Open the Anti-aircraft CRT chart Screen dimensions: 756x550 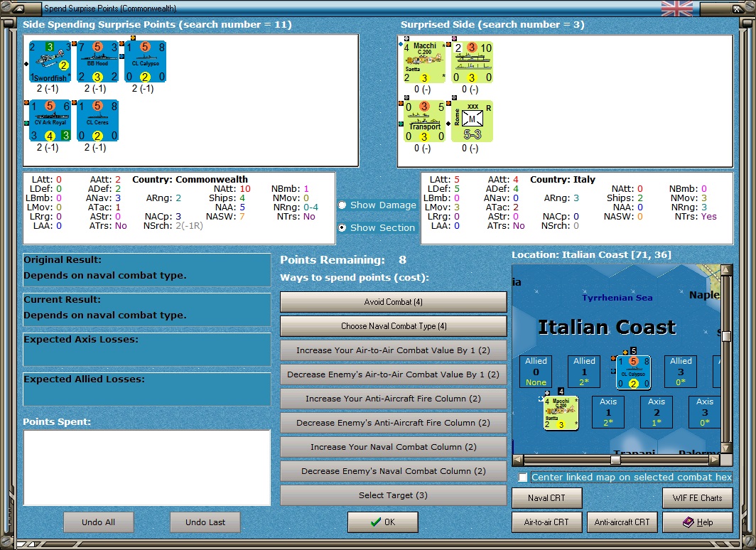tap(622, 522)
